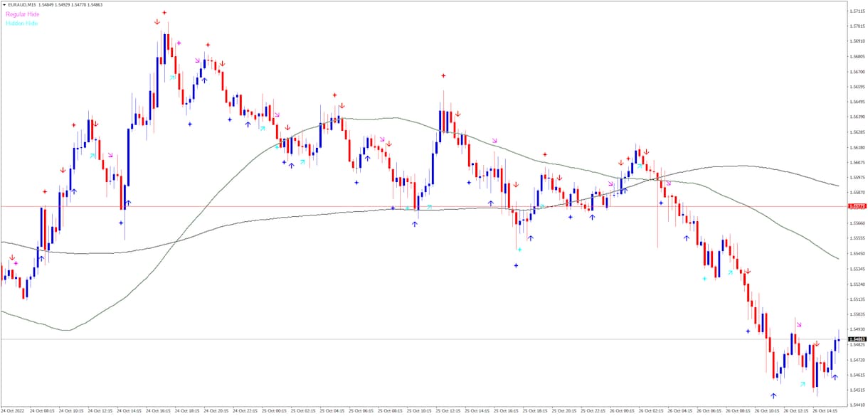The image size is (868, 416).
Task: Open the chart menu triangle beside EURAUD,M15
Action: [x=4, y=5]
